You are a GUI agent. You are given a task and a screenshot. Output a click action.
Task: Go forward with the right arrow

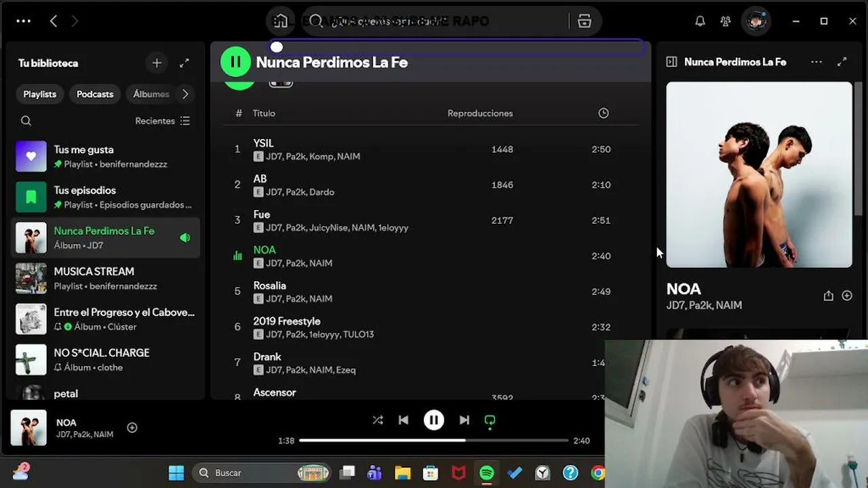point(75,21)
